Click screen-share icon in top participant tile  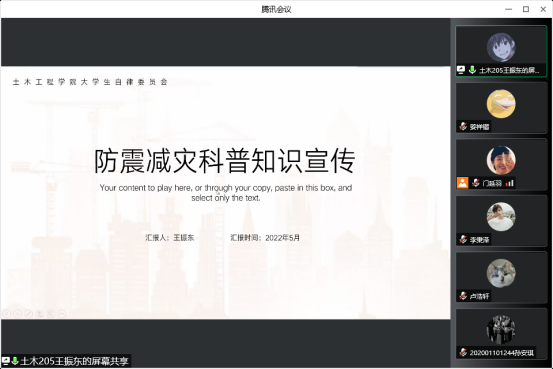point(461,70)
